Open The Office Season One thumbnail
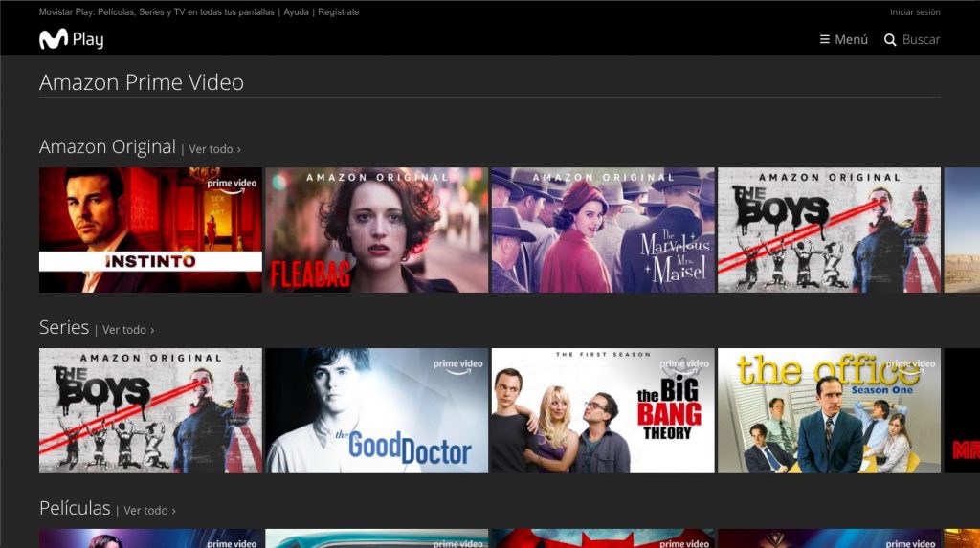The image size is (980, 548). (830, 410)
